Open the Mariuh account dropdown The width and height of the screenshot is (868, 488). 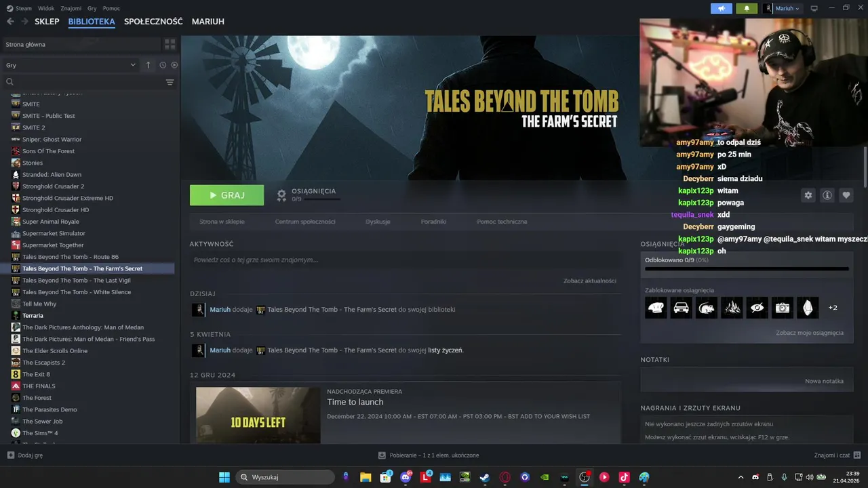tap(782, 8)
